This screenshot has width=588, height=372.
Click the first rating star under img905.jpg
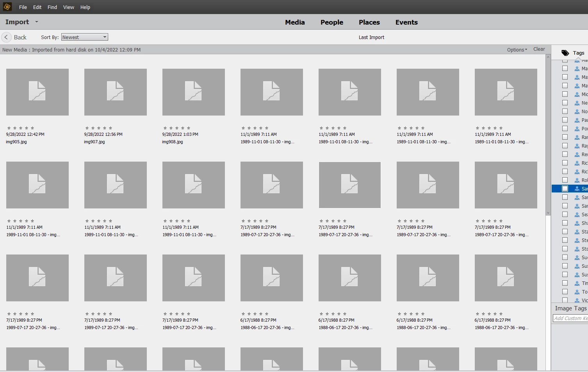[9, 128]
